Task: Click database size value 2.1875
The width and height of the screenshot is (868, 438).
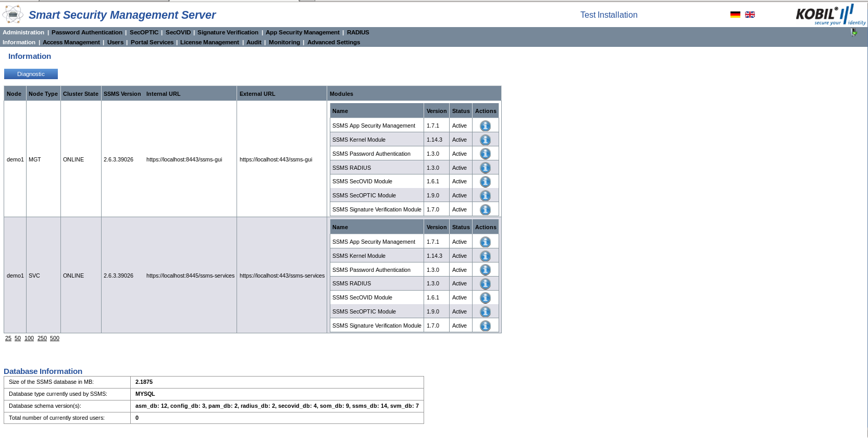Action: tap(144, 382)
